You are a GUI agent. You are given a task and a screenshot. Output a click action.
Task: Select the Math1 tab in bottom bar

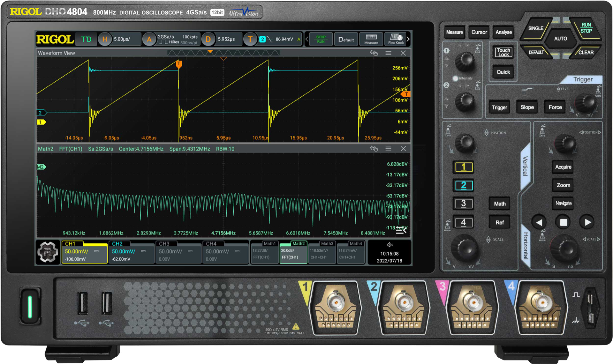264,252
